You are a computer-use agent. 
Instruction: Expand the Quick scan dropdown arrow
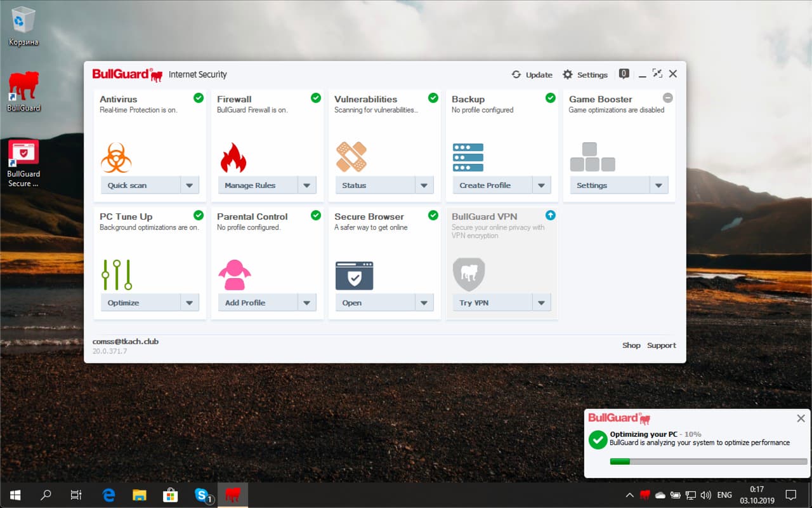click(190, 185)
